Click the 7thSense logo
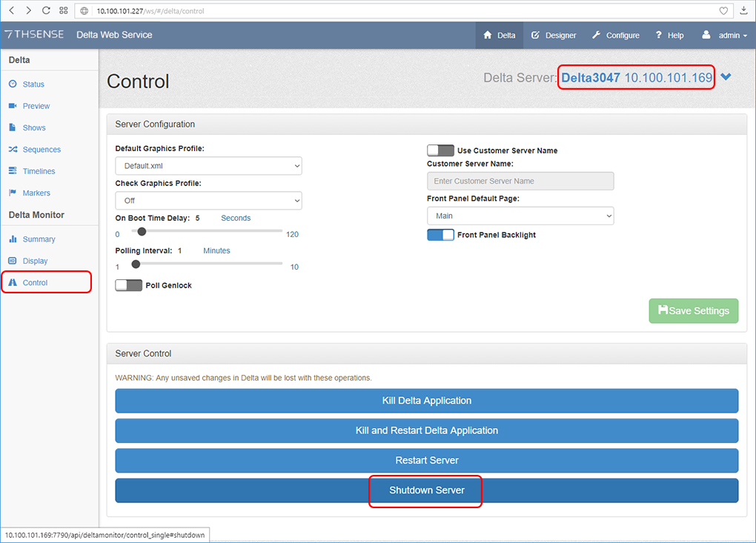Viewport: 756px width, 543px height. point(34,34)
